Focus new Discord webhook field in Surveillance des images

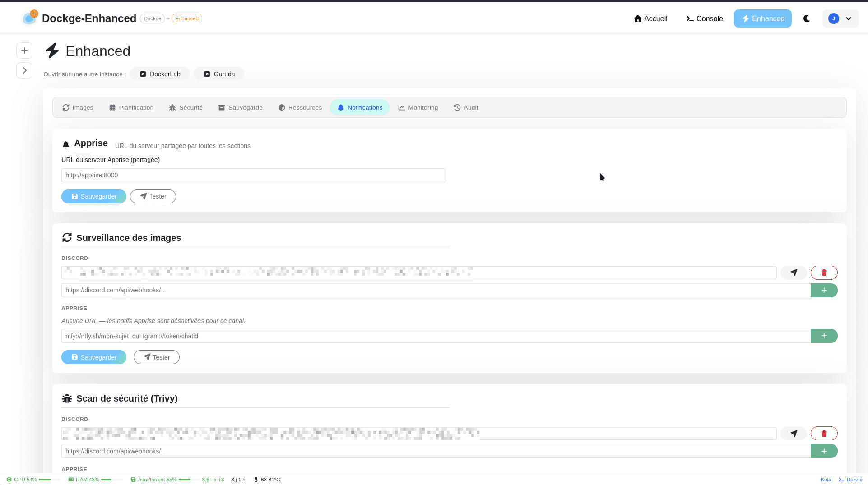[436, 290]
